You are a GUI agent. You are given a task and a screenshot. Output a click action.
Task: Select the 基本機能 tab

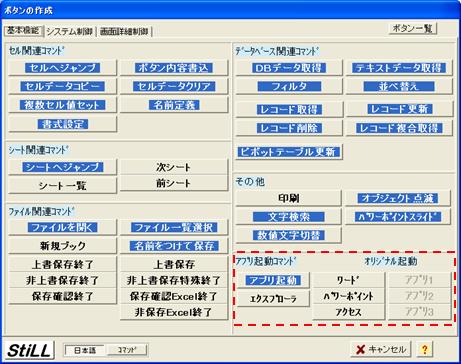pyautogui.click(x=23, y=31)
